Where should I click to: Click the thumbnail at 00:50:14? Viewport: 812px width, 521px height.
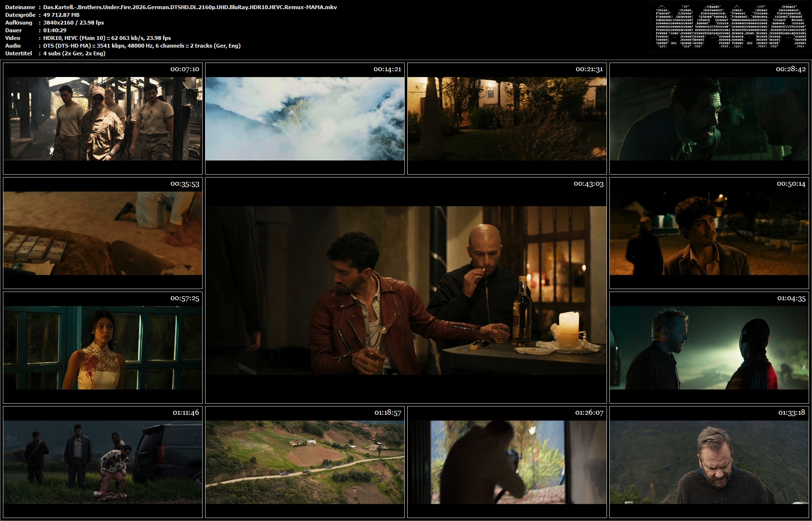click(709, 233)
